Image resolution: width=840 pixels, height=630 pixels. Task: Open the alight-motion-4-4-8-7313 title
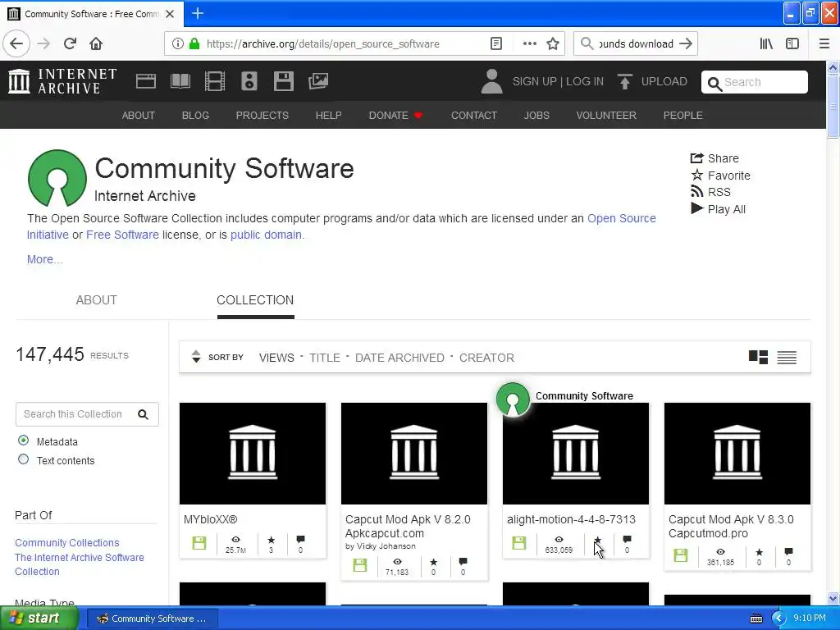(x=571, y=519)
